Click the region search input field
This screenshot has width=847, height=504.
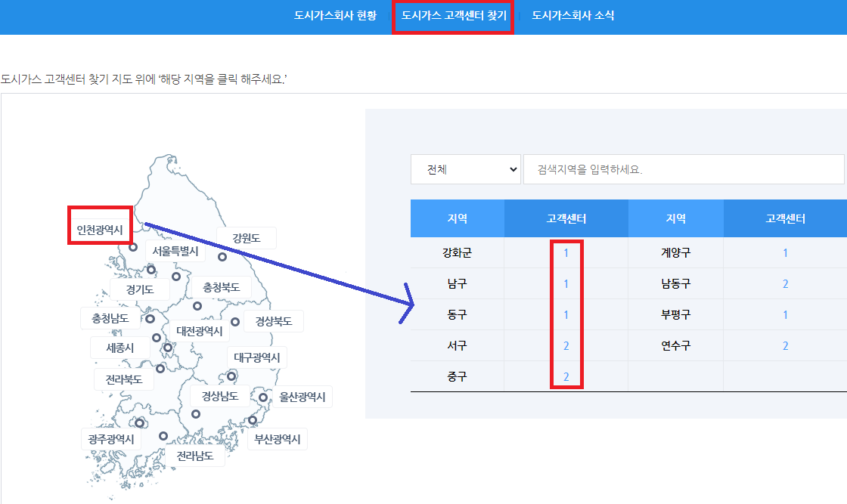[x=681, y=169]
